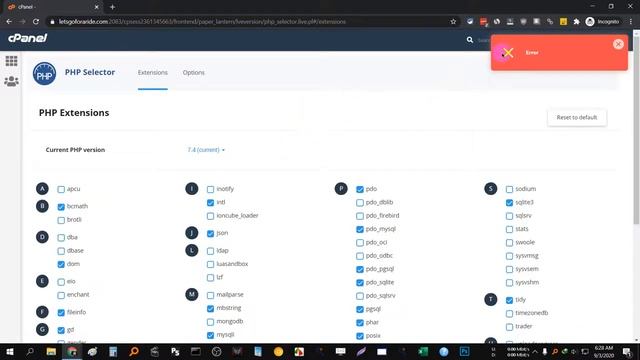Uncheck the pgsql extension
Screen dimensions: 640x360
tap(360, 309)
